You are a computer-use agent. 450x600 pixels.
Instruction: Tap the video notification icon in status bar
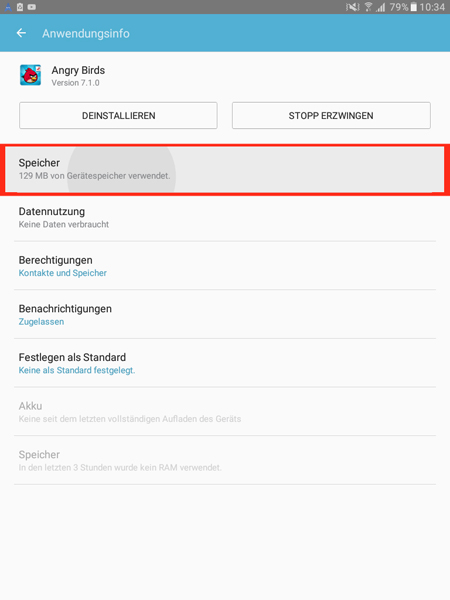coord(32,7)
